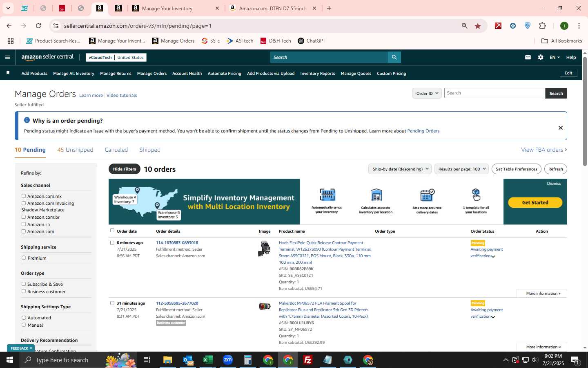Click the Amazon Seller Central logo
588x368 pixels.
point(47,57)
